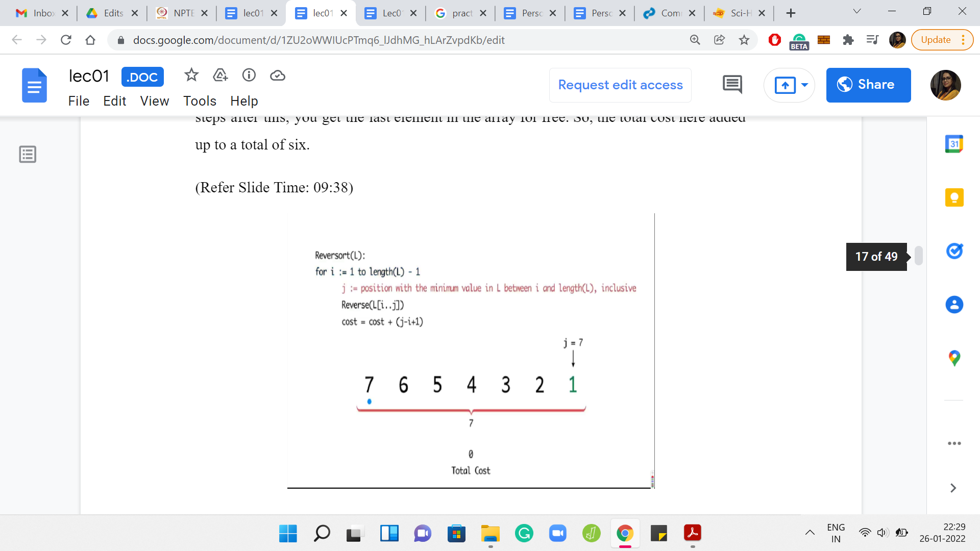Click the add to Drive icon

(220, 76)
